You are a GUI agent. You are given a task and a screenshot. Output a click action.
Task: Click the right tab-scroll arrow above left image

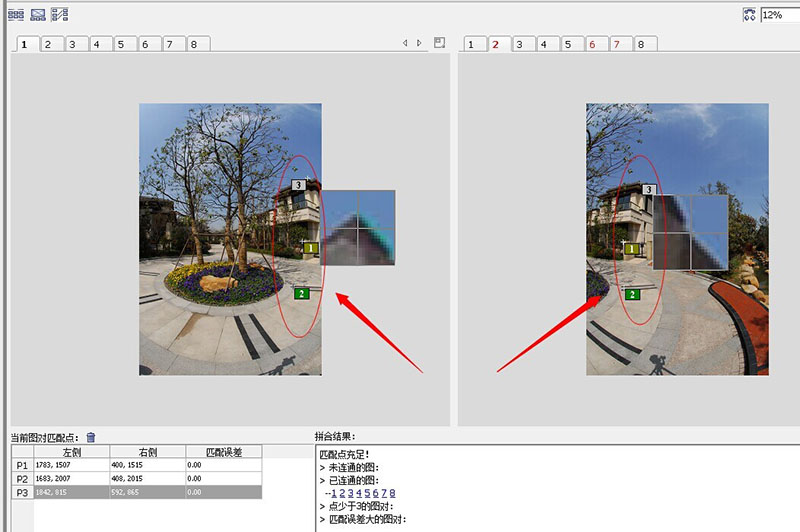pos(419,44)
